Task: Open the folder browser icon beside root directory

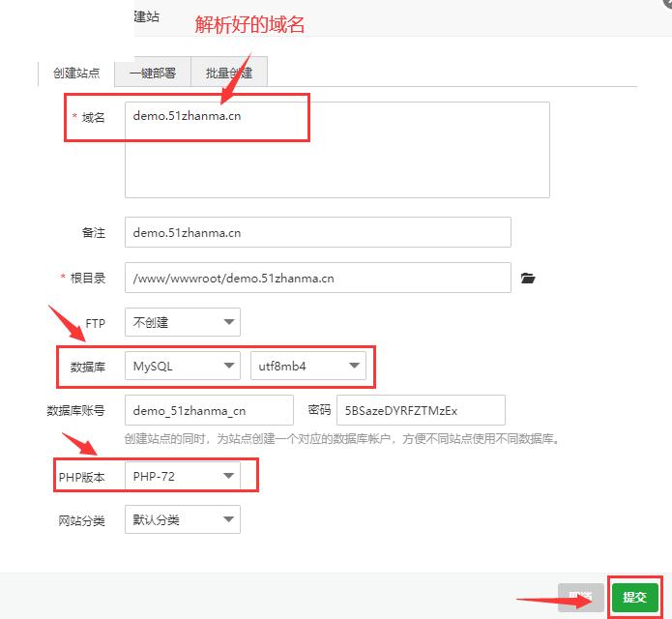Action: pos(527,279)
